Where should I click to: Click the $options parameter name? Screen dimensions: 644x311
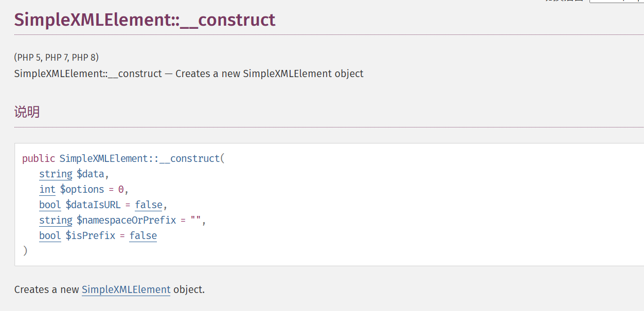click(82, 189)
